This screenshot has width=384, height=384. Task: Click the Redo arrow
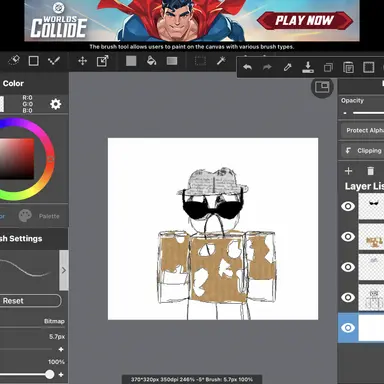coord(267,67)
